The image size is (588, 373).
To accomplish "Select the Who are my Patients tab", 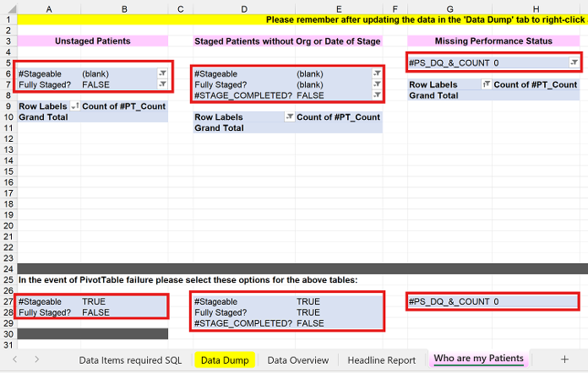I will pos(478,359).
